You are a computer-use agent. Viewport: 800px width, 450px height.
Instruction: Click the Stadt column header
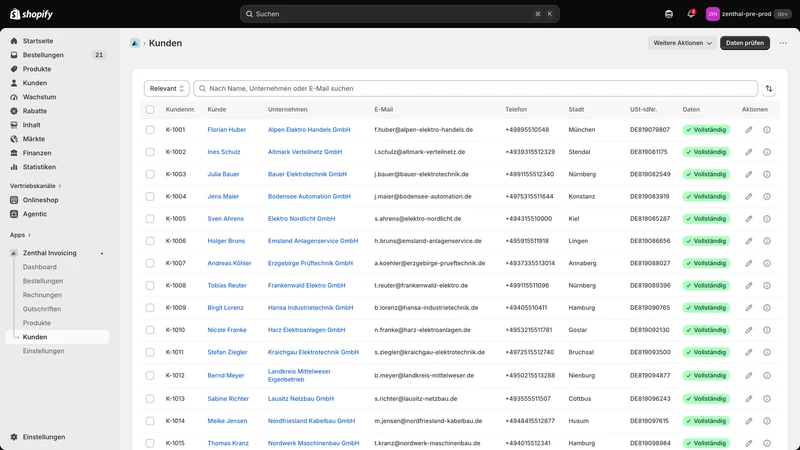576,110
